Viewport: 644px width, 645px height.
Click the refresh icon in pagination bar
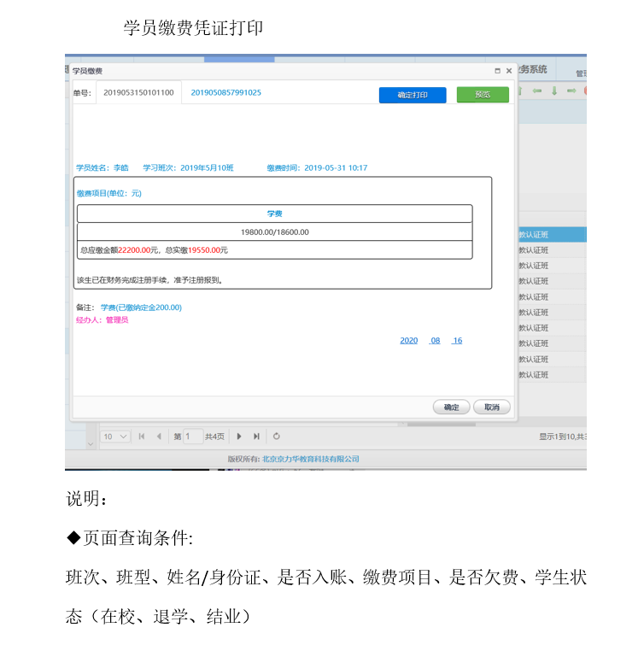point(277,437)
